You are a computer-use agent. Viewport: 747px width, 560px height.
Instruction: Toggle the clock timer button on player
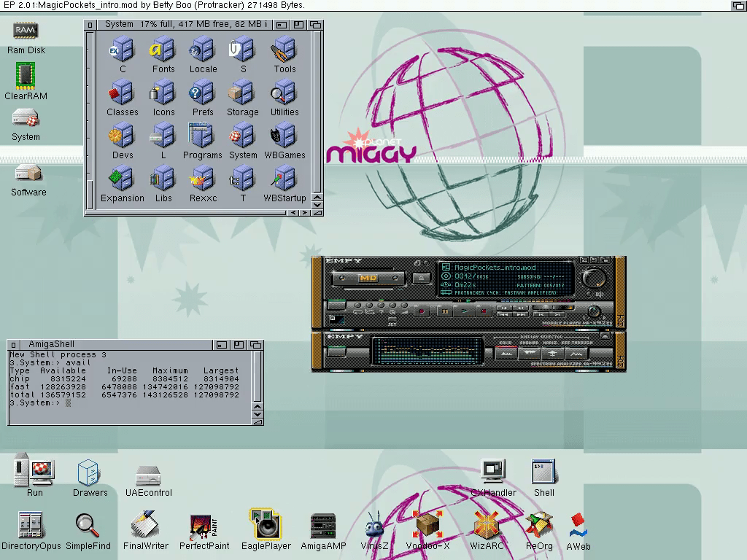pos(392,306)
